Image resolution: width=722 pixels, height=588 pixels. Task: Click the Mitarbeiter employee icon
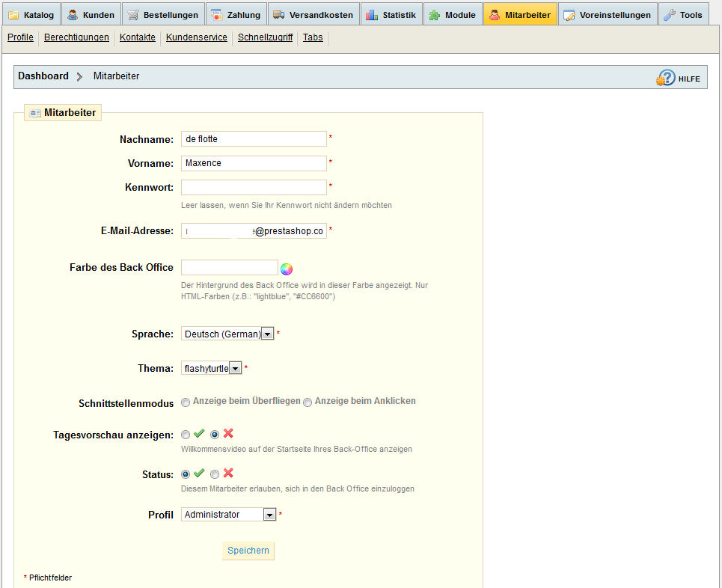point(495,15)
